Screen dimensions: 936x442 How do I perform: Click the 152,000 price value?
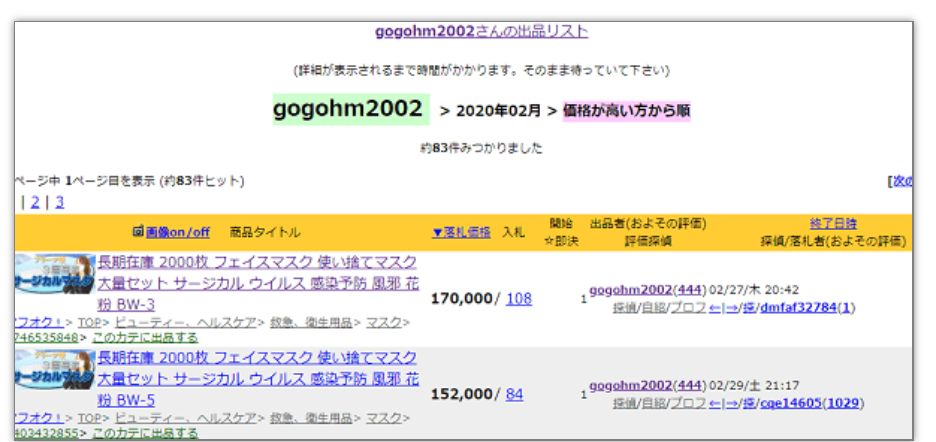[x=461, y=394]
